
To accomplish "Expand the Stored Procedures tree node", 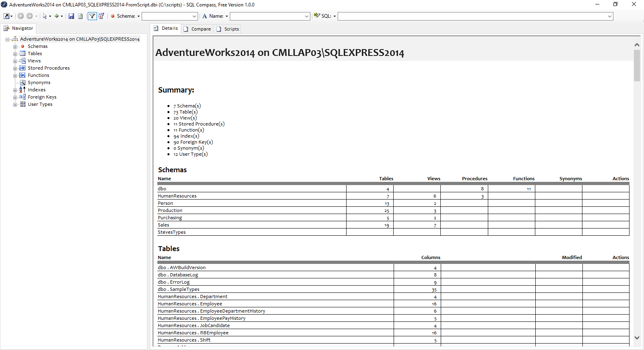I will 15,68.
